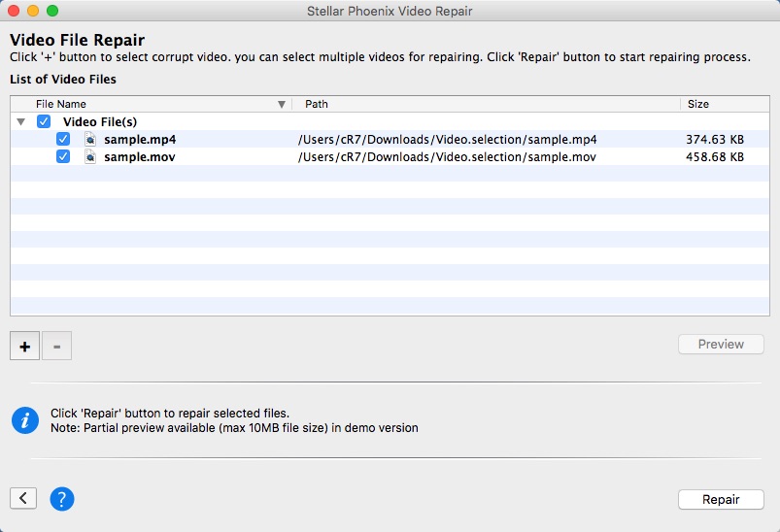Click the minus button to remove video
780x532 pixels.
[x=56, y=346]
